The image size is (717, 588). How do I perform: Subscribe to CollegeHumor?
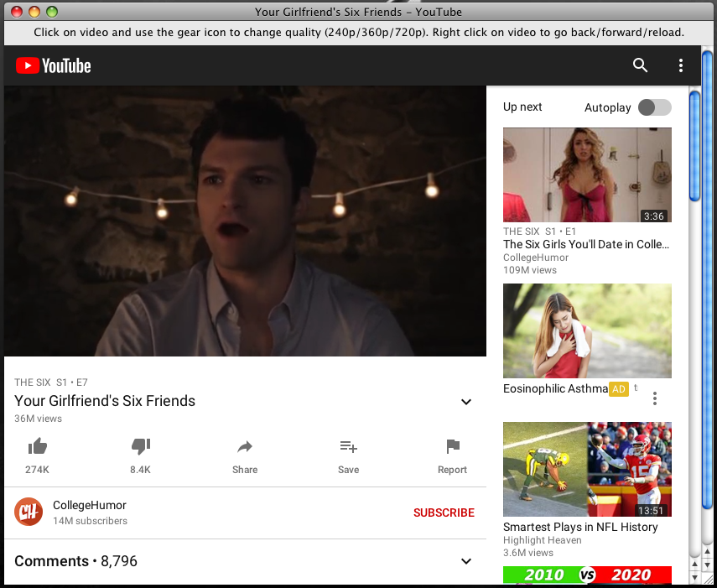pyautogui.click(x=444, y=513)
